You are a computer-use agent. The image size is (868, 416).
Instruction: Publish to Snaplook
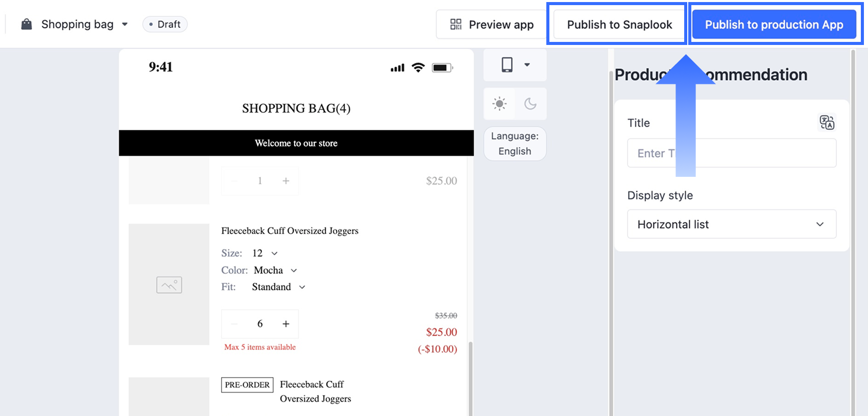click(619, 25)
